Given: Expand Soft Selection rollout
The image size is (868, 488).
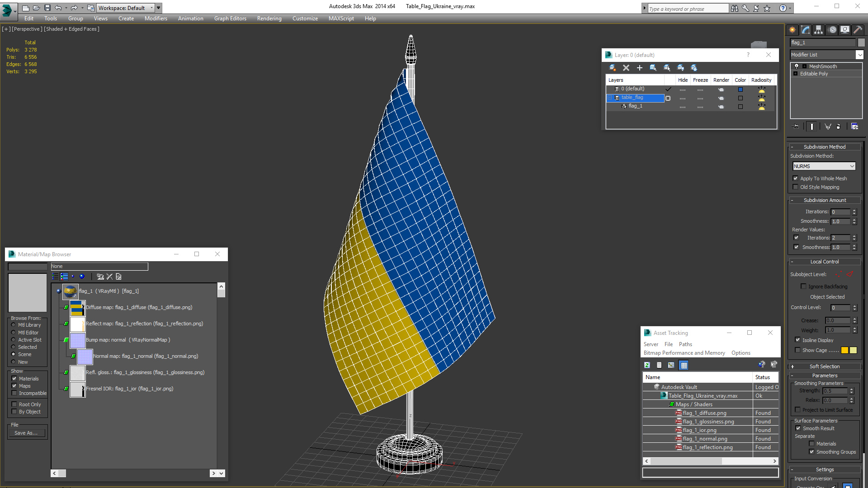Looking at the screenshot, I should 824,366.
